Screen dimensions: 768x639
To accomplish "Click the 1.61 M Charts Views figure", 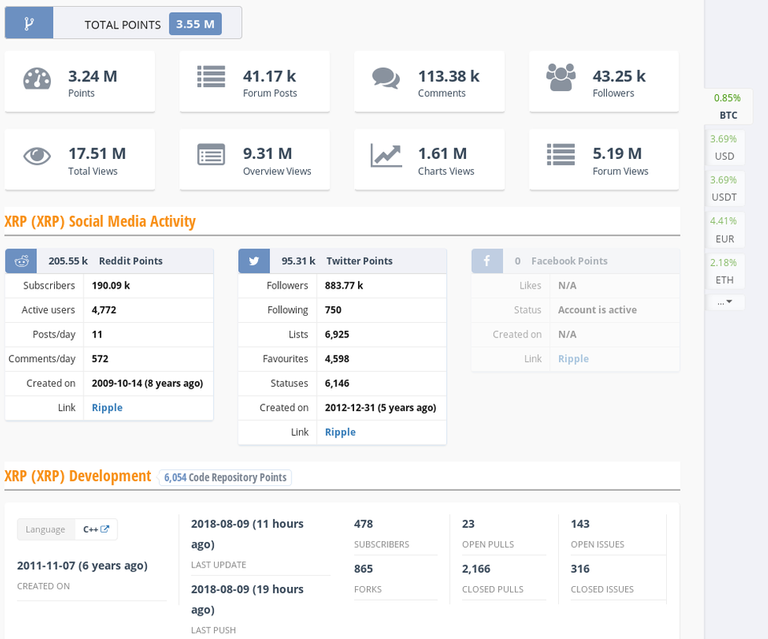I will [442, 154].
